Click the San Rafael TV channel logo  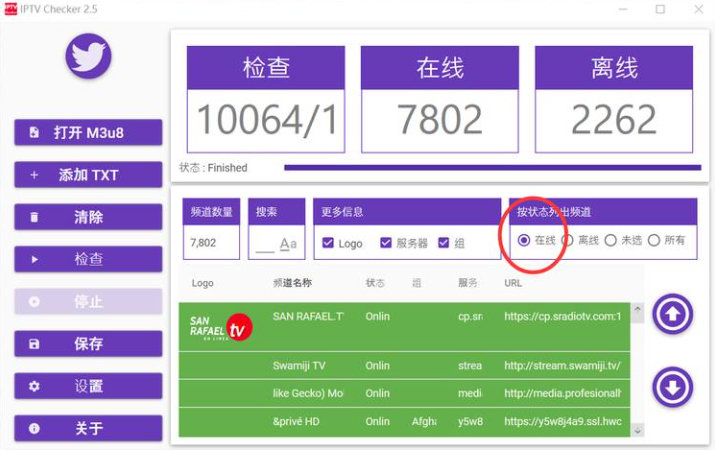[220, 327]
